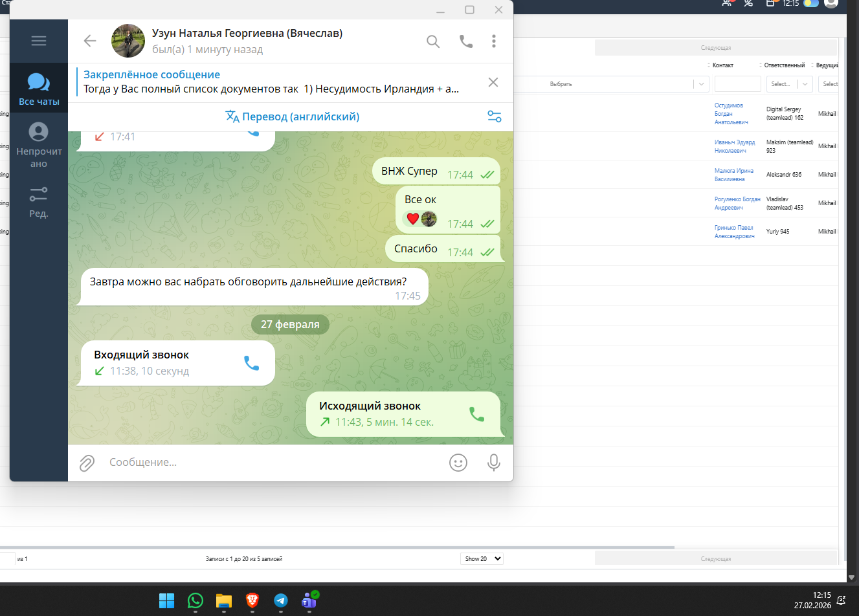The width and height of the screenshot is (859, 616).
Task: Start a voice call from chat header
Action: [466, 41]
